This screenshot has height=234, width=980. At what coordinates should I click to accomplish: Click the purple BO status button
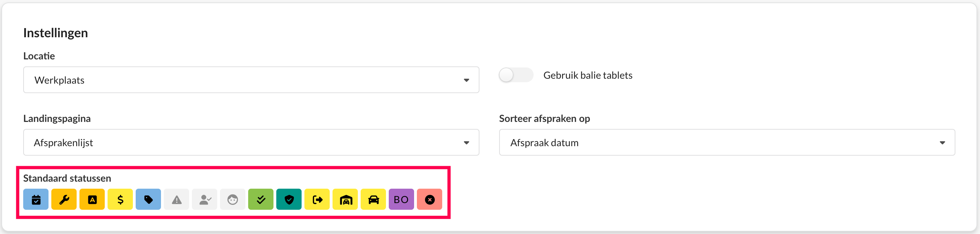pos(401,199)
